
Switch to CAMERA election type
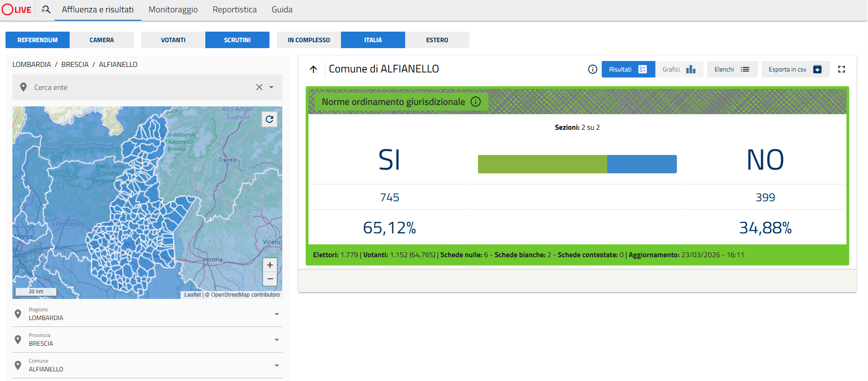pos(102,40)
